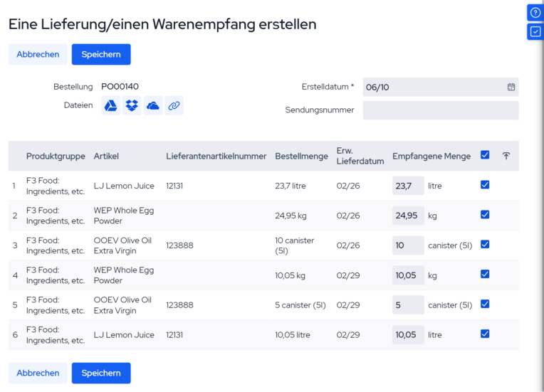Click the Erw. Lieferdatum column header
Image resolution: width=544 pixels, height=392 pixels.
coord(360,156)
